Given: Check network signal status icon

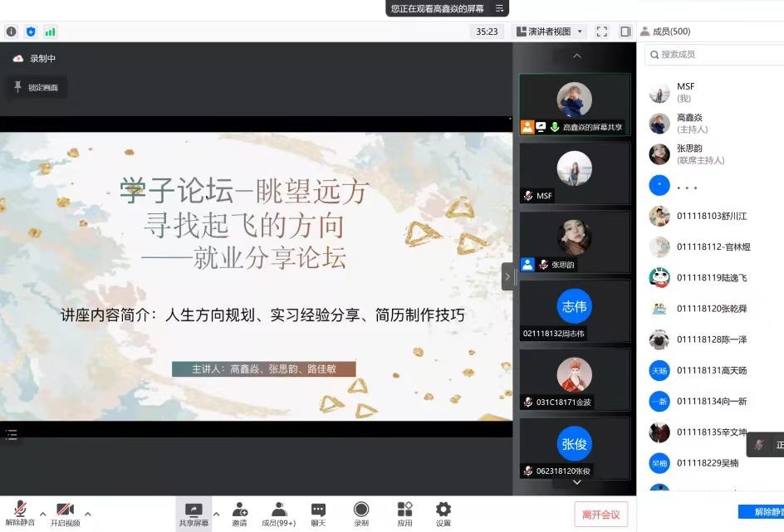Looking at the screenshot, I should tap(51, 32).
